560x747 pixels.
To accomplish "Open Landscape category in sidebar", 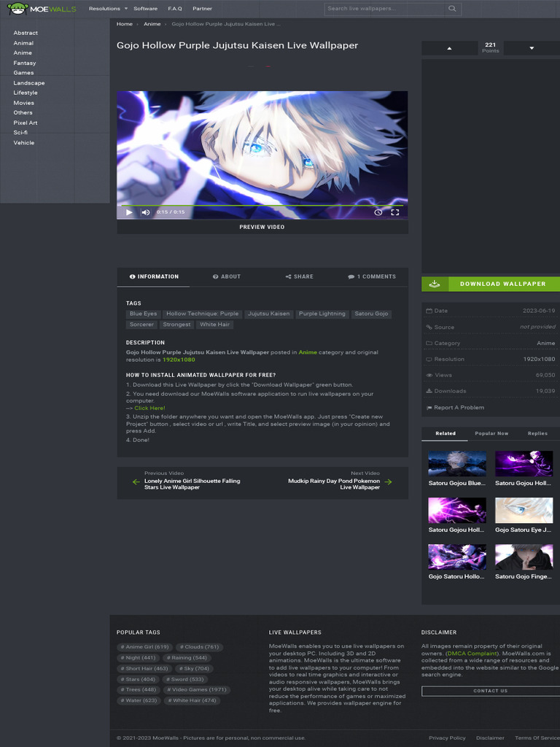I will tap(29, 83).
